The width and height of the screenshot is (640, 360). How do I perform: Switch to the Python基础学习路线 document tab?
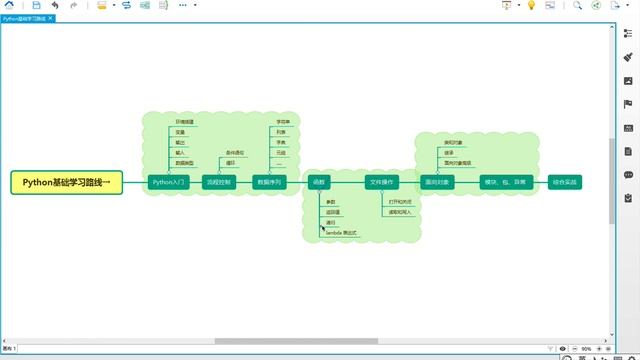pyautogui.click(x=24, y=19)
